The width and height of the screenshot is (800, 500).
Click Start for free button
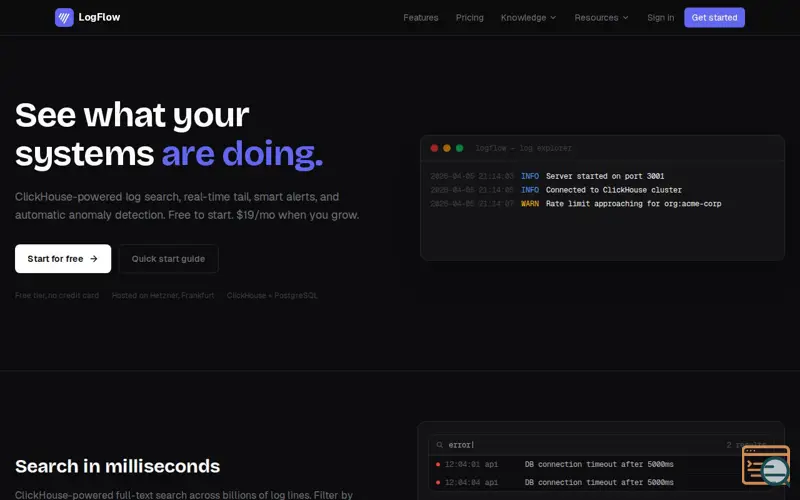point(63,259)
